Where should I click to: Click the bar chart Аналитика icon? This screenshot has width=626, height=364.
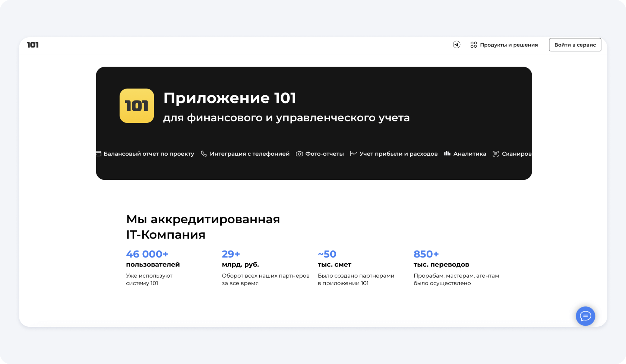click(x=447, y=154)
